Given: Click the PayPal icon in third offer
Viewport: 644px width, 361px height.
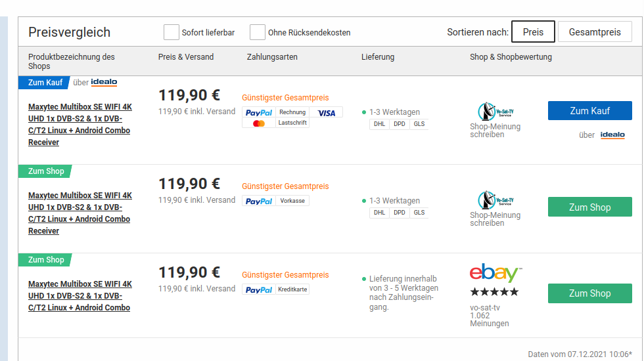Looking at the screenshot, I should coord(259,290).
